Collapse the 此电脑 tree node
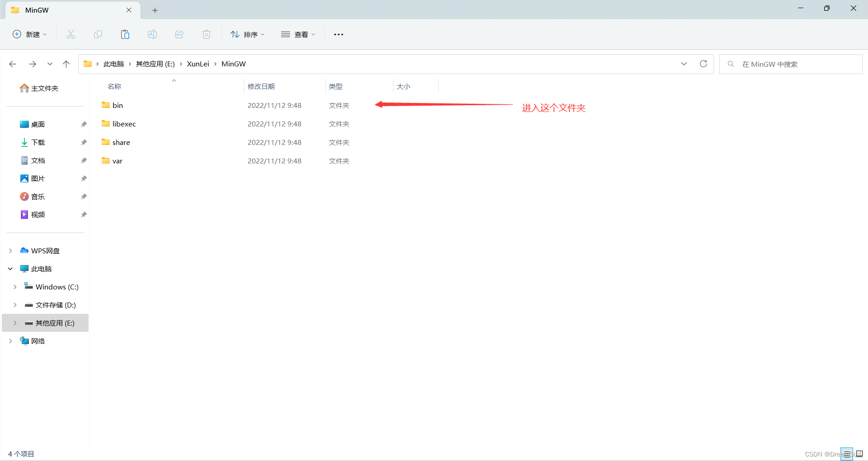This screenshot has width=868, height=461. pos(10,269)
